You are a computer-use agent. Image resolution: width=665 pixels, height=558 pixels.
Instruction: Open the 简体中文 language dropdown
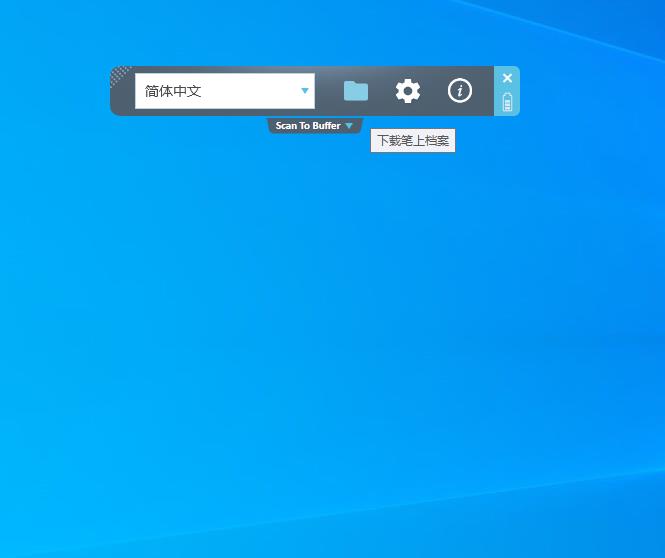(x=225, y=91)
